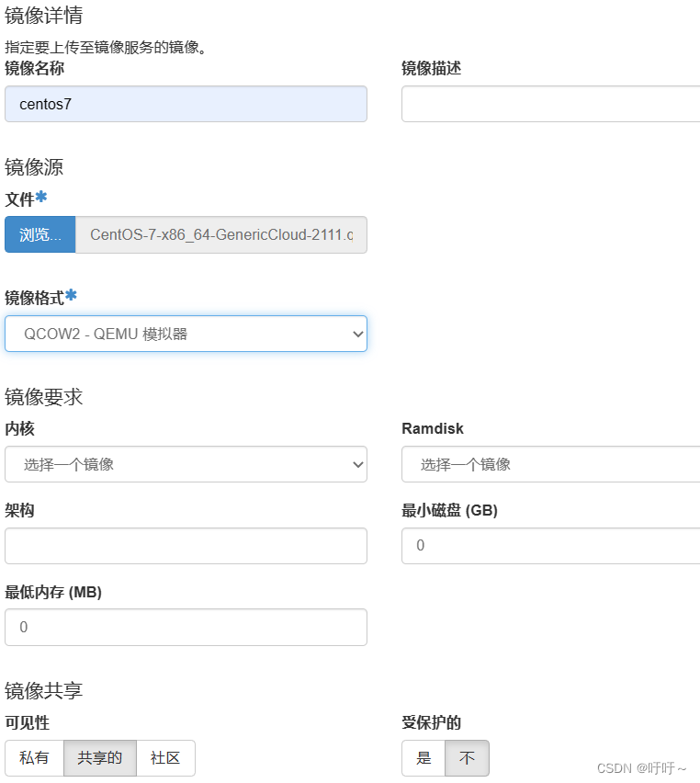Viewport: 700px width, 783px height.
Task: Click the 架构 input field
Action: (x=186, y=546)
